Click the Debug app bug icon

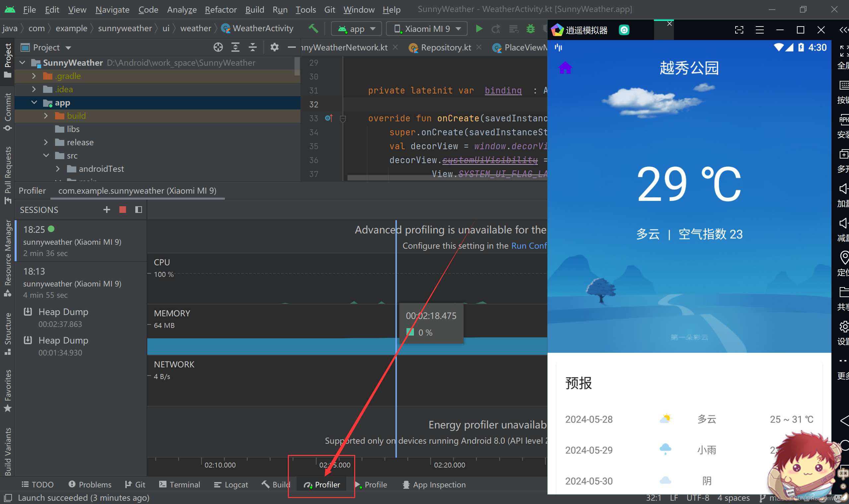click(x=530, y=29)
